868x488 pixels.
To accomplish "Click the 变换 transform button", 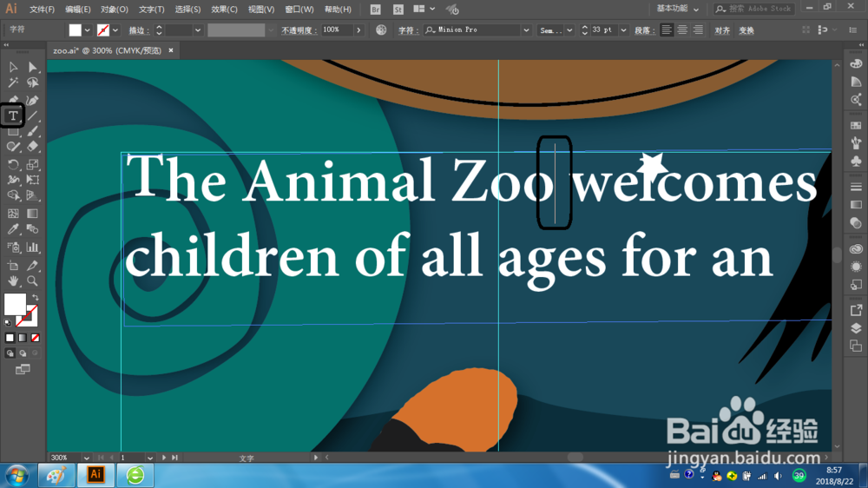I will click(x=746, y=30).
